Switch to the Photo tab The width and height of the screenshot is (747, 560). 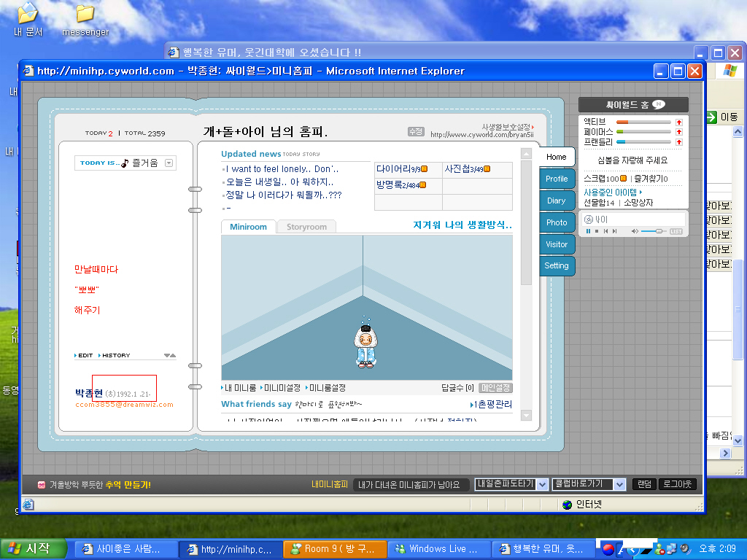(557, 223)
